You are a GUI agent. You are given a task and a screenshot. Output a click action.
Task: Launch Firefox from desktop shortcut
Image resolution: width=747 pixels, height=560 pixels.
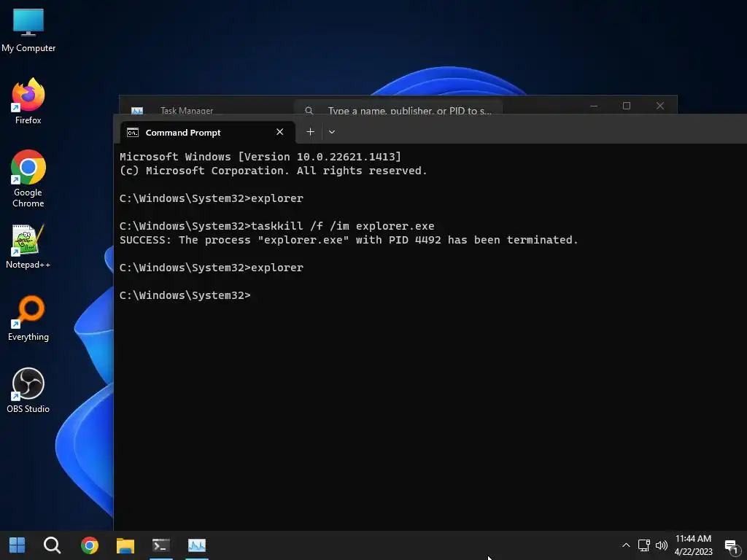28,101
